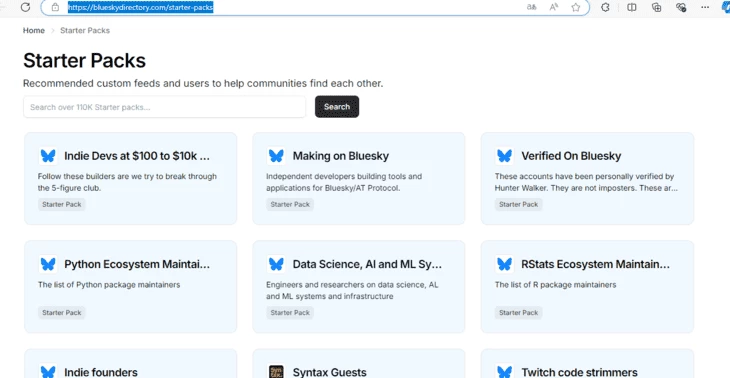The height and width of the screenshot is (378, 730).
Task: Click butterfly icon on Indie Devs card
Action: (x=47, y=156)
